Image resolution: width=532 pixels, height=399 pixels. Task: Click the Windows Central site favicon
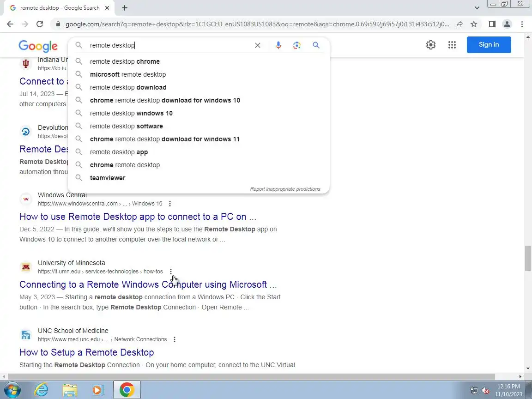coord(26,199)
